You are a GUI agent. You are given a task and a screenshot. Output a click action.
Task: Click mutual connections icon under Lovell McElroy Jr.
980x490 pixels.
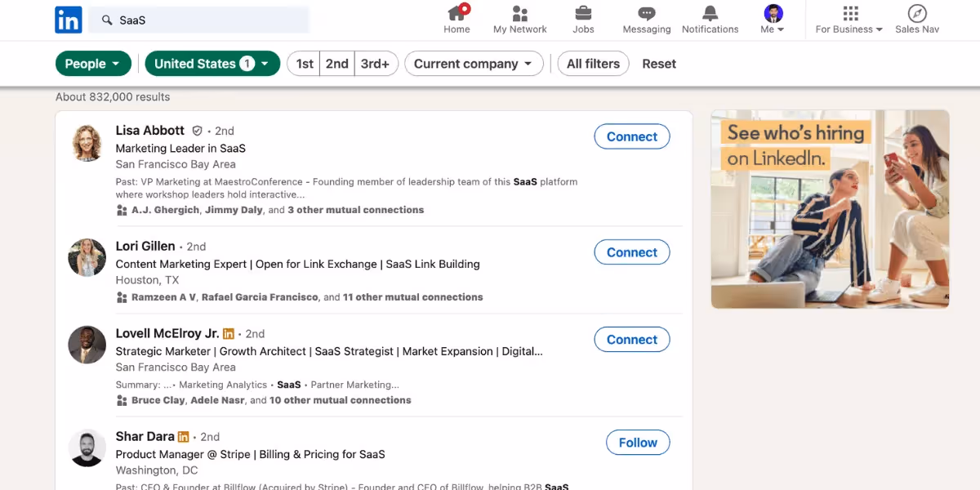point(122,400)
